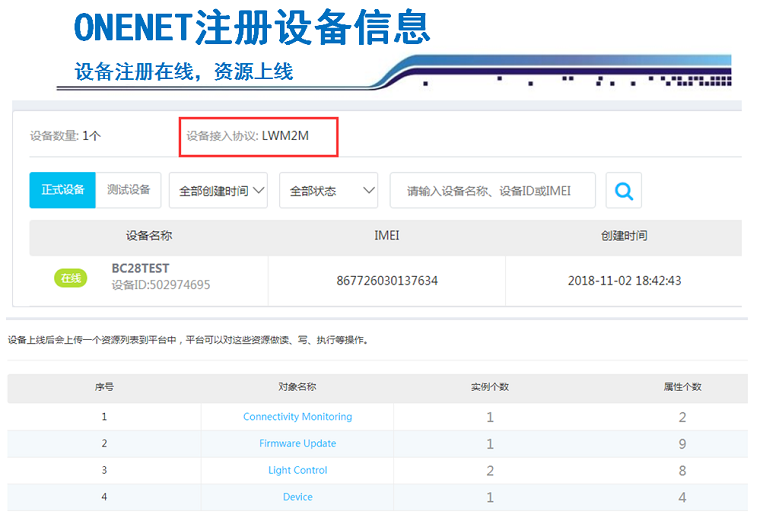Open the Connectivity Monitoring object link
The height and width of the screenshot is (524, 760).
click(298, 417)
